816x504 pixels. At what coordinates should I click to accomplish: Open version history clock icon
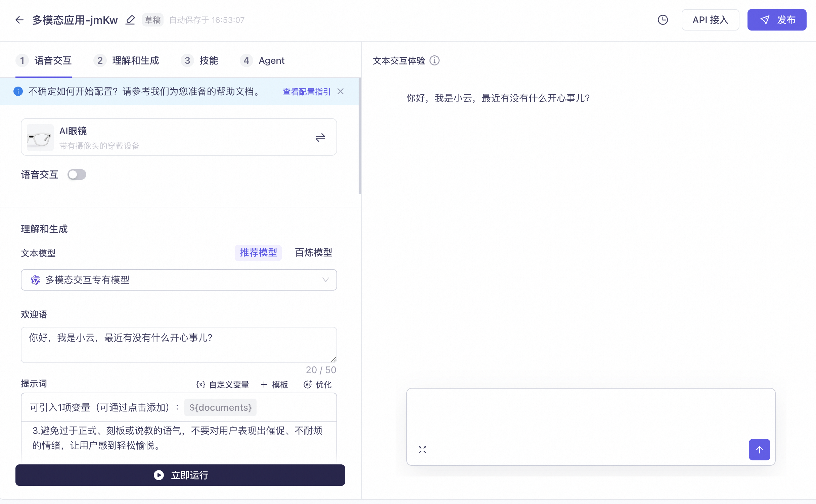(663, 20)
